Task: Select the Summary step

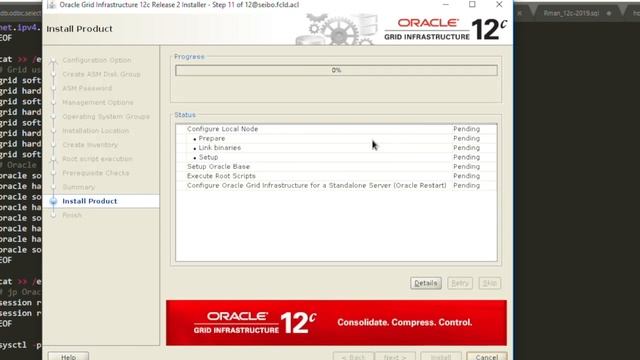Action: tap(78, 187)
